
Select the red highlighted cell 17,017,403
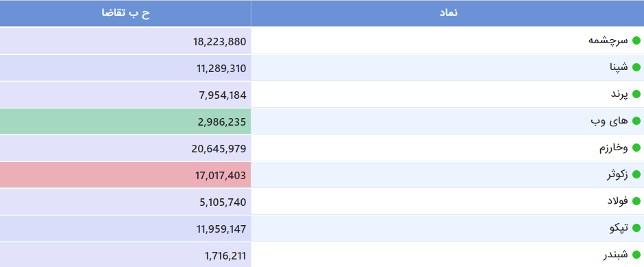[125, 175]
